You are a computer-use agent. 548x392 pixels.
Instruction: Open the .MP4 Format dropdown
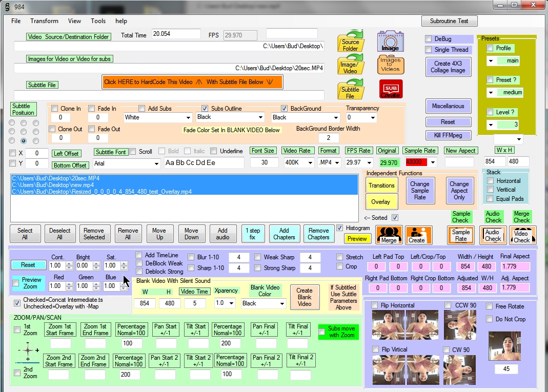pos(337,162)
